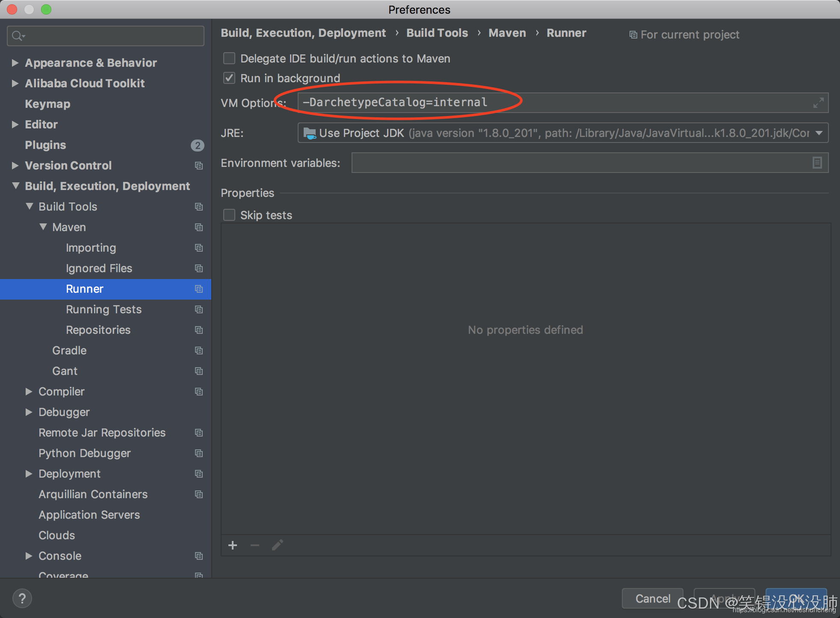
Task: Click the Plugins update count badge
Action: click(197, 146)
